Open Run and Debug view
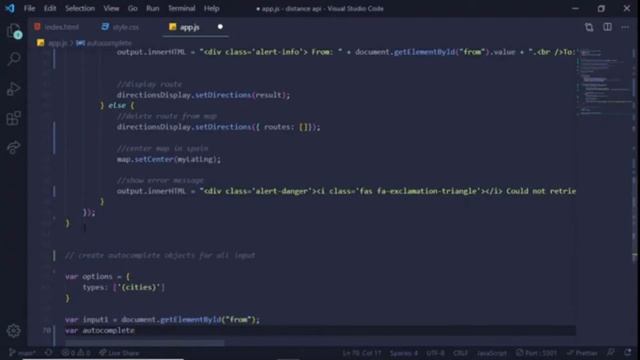The height and width of the screenshot is (360, 640). pos(14,89)
